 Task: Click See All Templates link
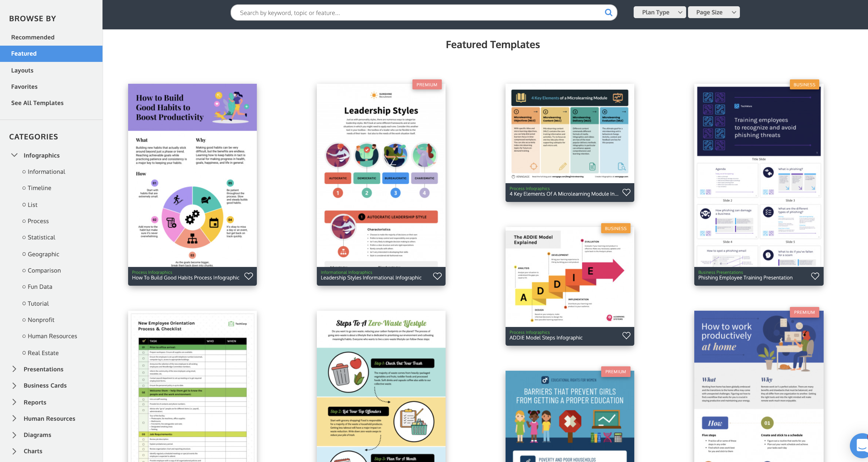tap(37, 102)
